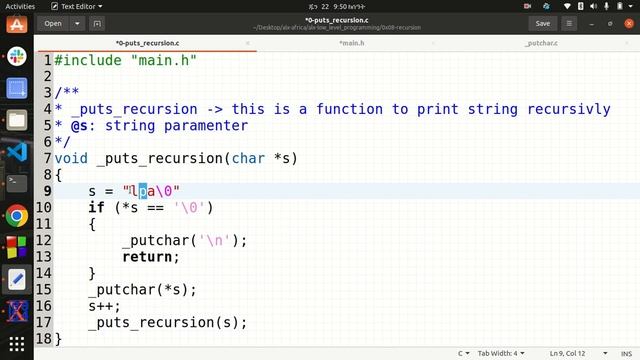Open the colorful four-squares app in dock
Image resolution: width=640 pixels, height=360 pixels.
pyautogui.click(x=17, y=247)
